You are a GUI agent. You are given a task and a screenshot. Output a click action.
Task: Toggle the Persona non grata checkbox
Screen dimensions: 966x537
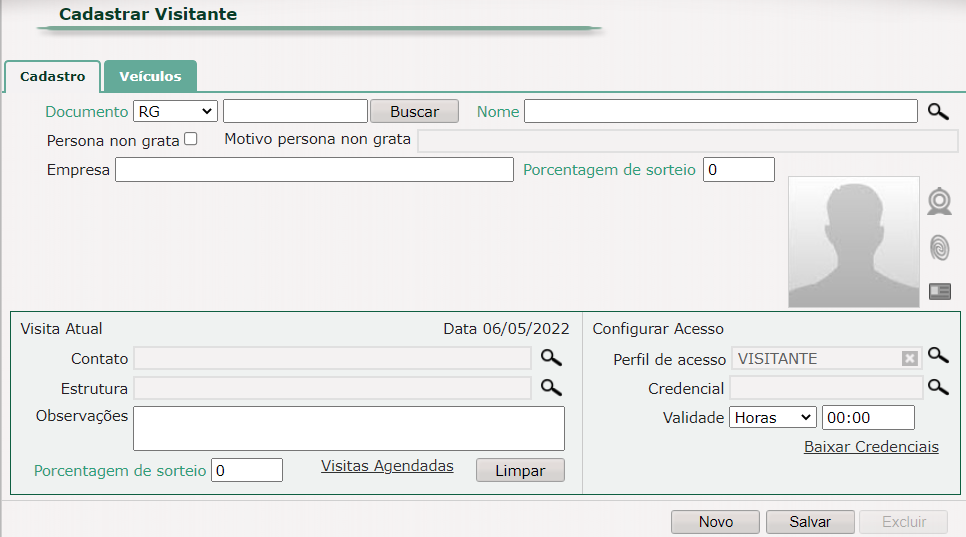tap(191, 139)
